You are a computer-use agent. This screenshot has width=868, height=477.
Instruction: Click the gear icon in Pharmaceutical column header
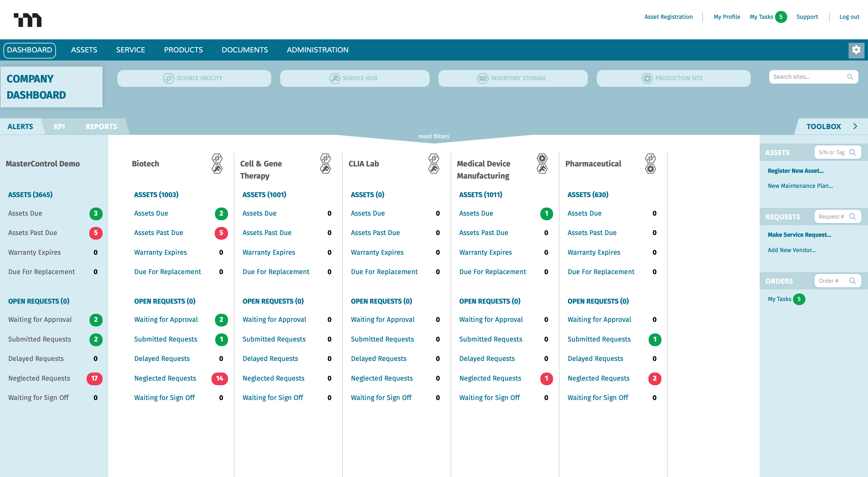point(650,168)
